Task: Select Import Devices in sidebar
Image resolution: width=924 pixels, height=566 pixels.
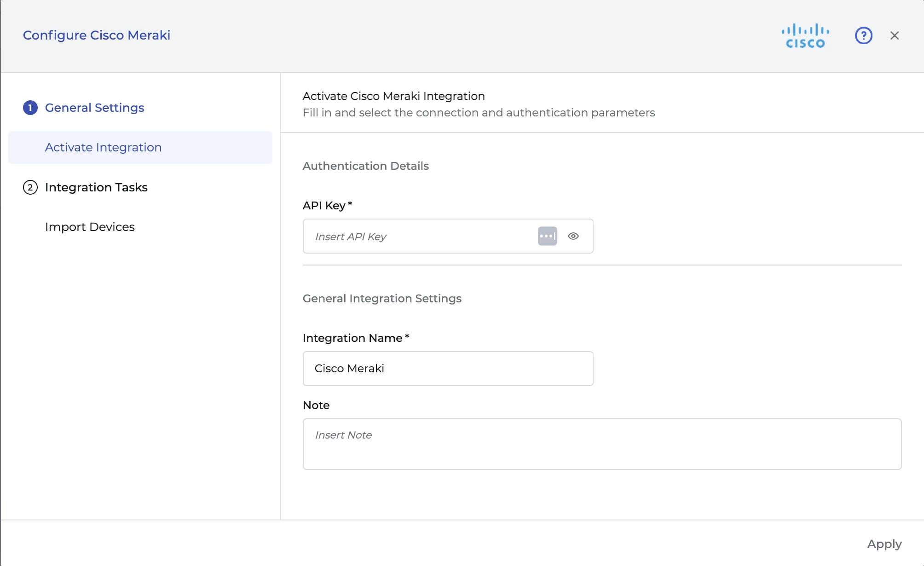Action: (90, 227)
